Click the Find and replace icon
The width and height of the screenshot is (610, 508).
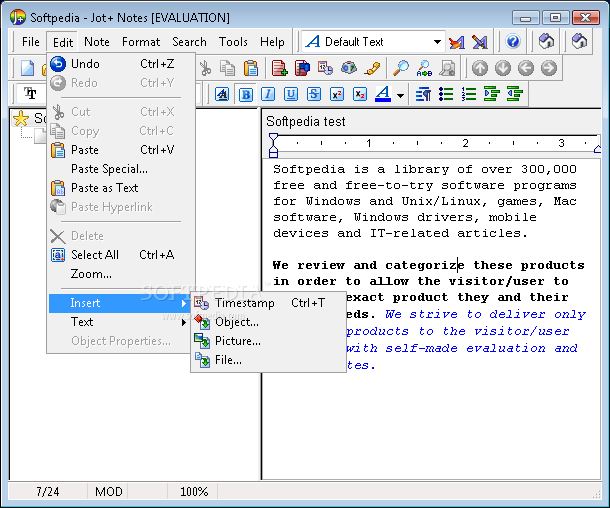[x=424, y=68]
